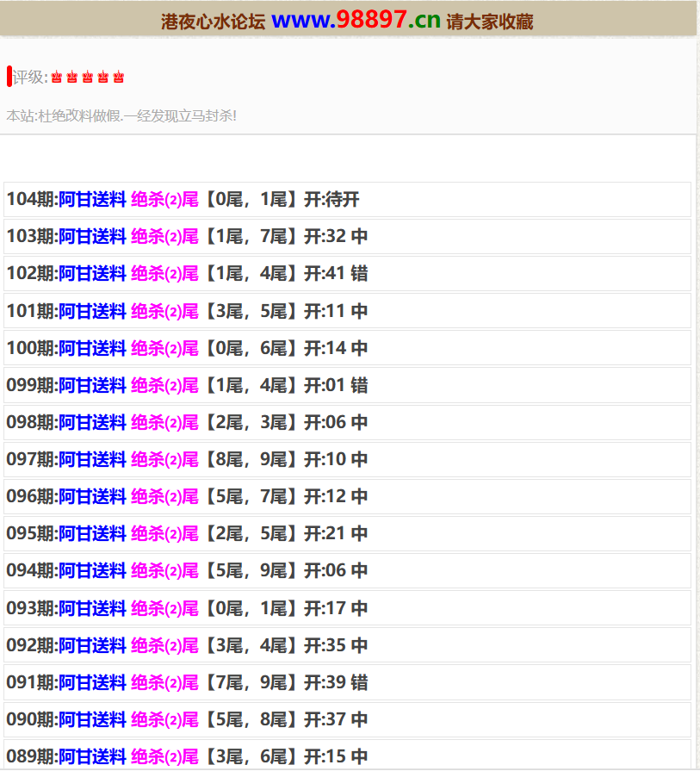Viewport: 700px width, 771px height.
Task: Click the second crown rating icon
Action: [x=72, y=78]
